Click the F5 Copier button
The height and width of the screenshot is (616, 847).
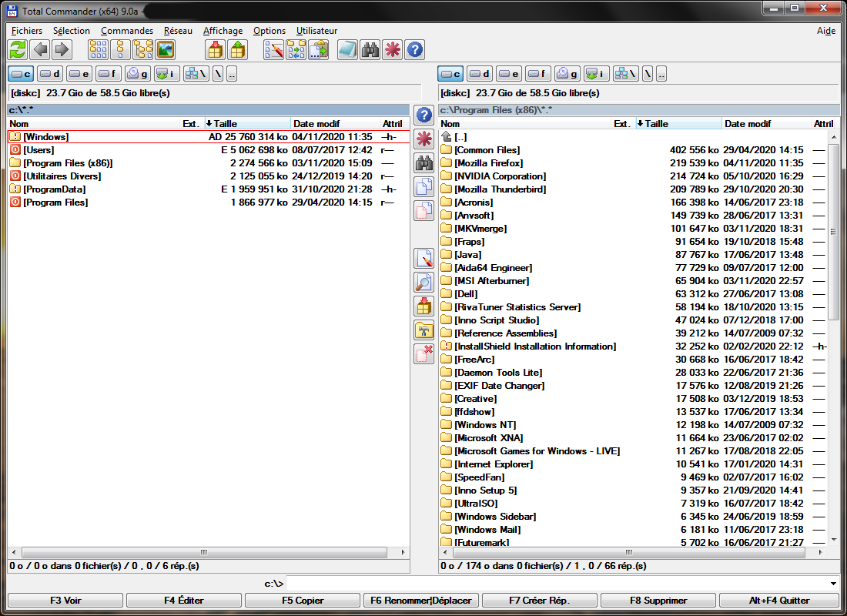tap(303, 601)
